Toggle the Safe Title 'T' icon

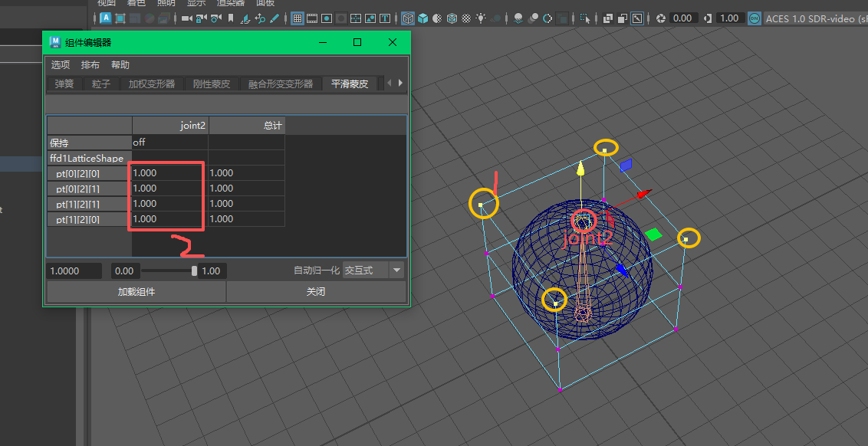click(385, 18)
